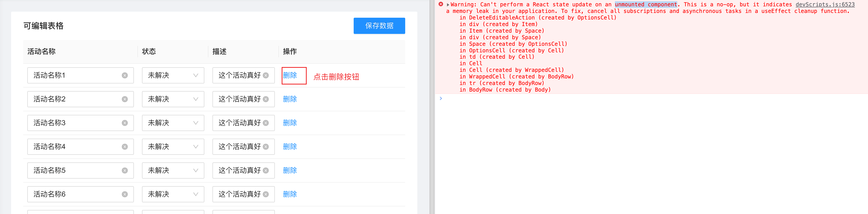Delete the 活动名称3 row
The image size is (868, 214).
click(x=290, y=123)
